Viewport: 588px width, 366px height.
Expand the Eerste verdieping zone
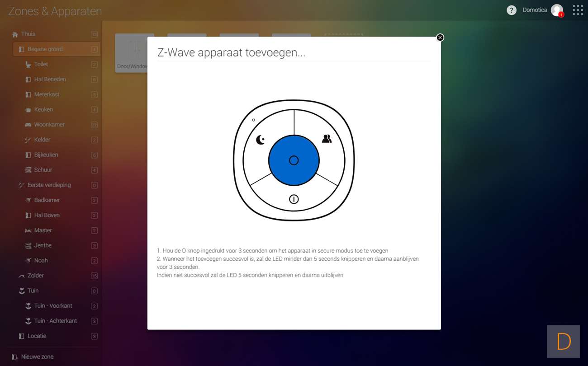(x=49, y=185)
